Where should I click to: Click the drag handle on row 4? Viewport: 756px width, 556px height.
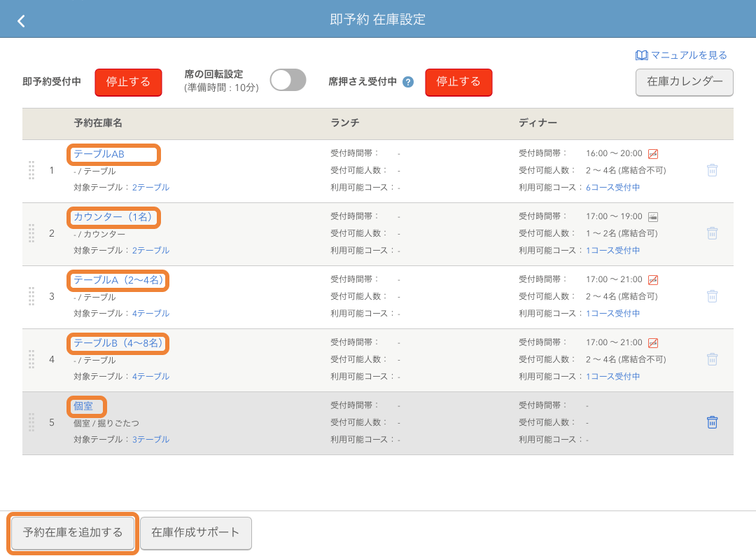tap(31, 359)
